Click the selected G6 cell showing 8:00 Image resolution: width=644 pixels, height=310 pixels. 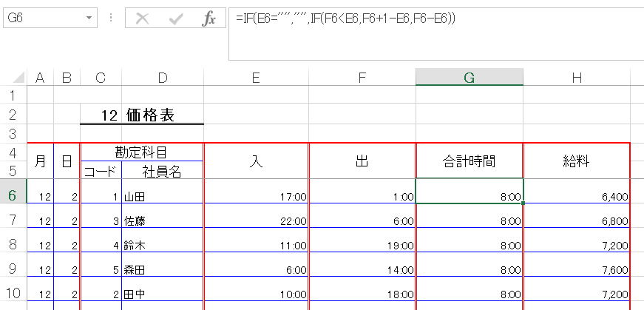470,191
